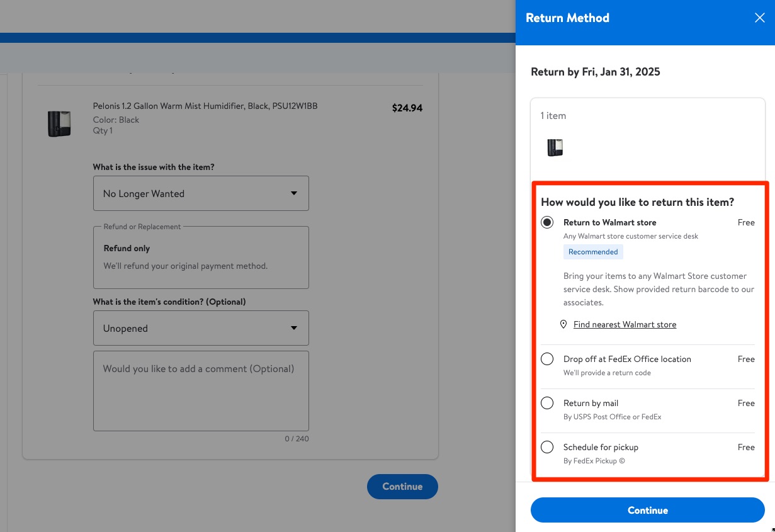Close the Return Method panel with the X icon
Screen dimensions: 775x532
760,18
